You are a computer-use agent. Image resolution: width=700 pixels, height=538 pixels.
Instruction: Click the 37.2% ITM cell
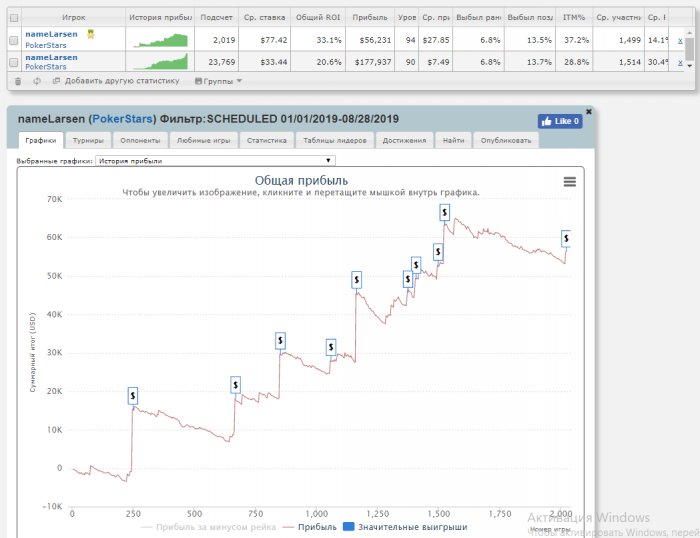coord(576,40)
